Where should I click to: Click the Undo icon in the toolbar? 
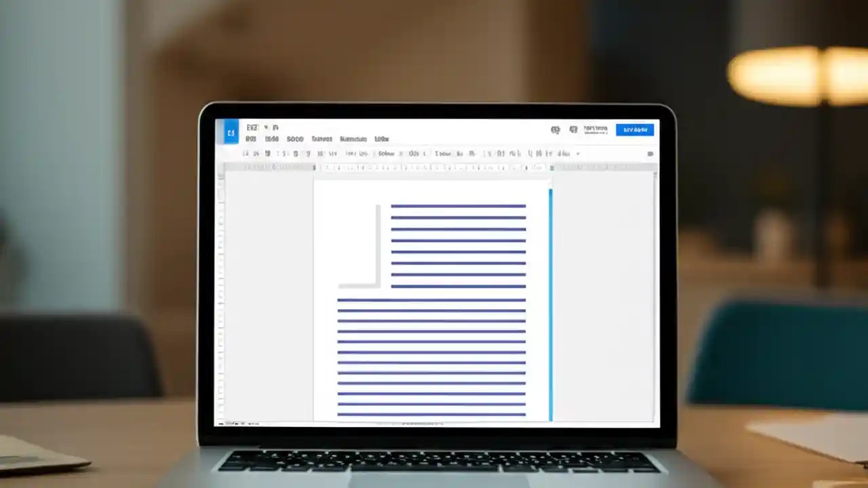(246, 153)
